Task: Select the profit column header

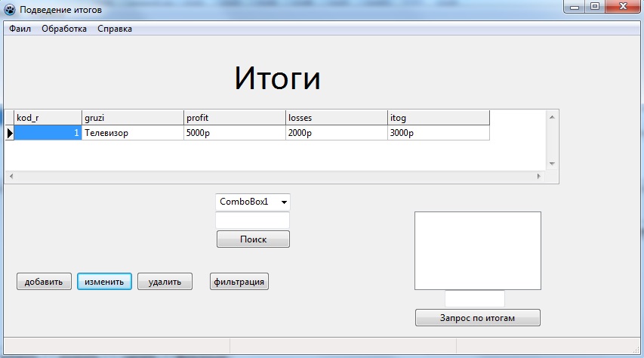Action: point(235,118)
